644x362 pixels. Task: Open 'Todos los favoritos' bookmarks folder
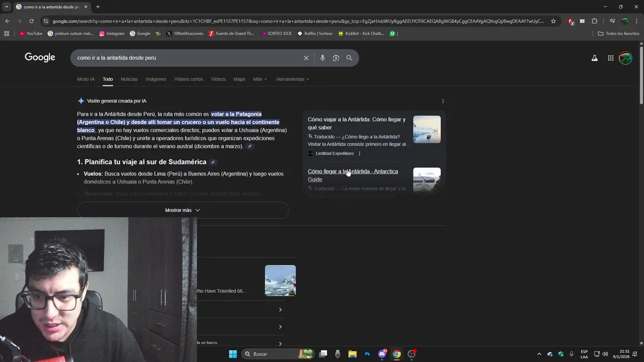coord(619,34)
